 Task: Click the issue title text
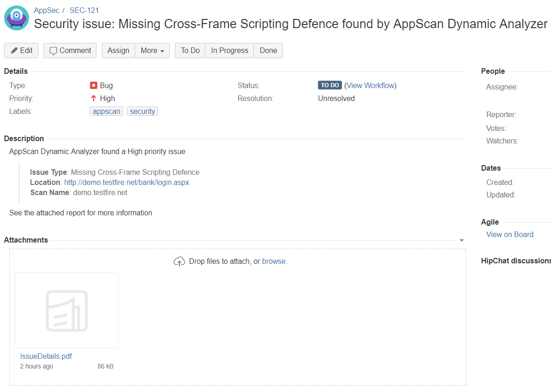pos(291,24)
